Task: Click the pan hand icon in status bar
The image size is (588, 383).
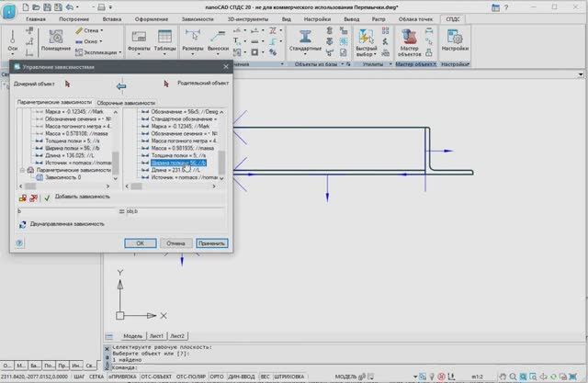Action: (503, 377)
